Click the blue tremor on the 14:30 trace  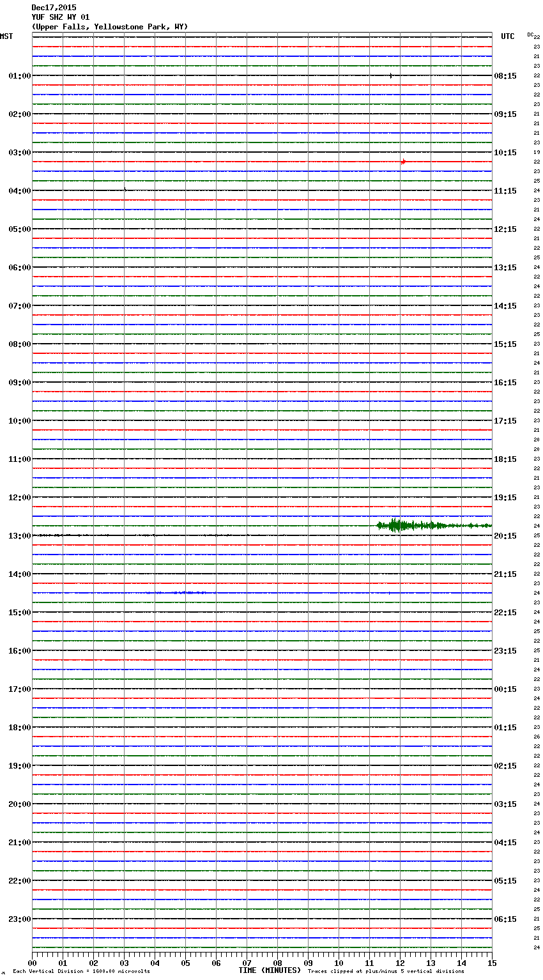pos(181,593)
